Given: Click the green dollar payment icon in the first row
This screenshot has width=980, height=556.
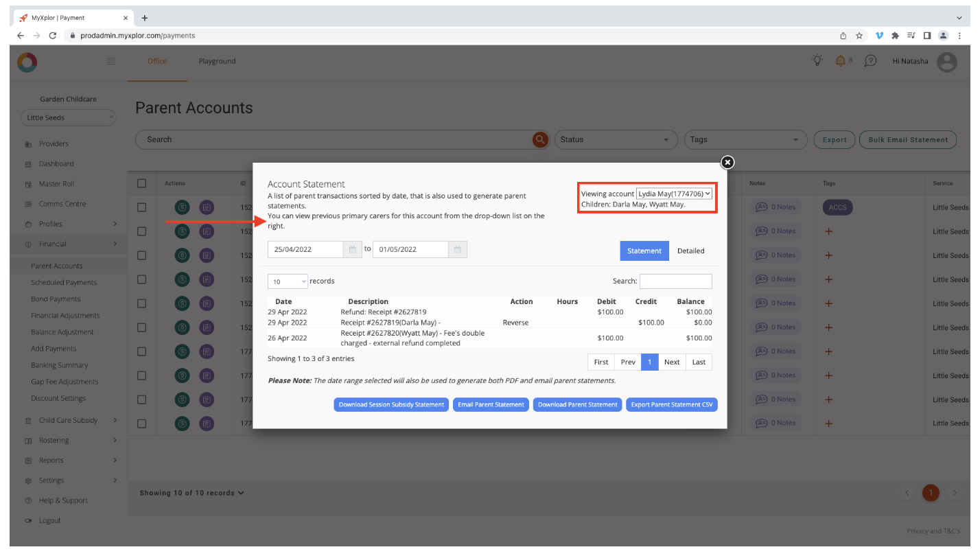Looking at the screenshot, I should pyautogui.click(x=182, y=207).
